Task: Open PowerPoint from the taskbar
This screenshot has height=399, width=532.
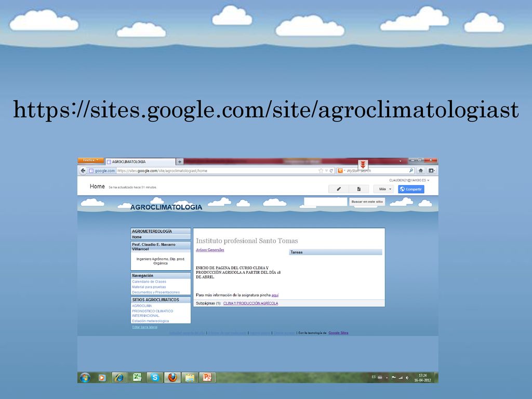Action: tap(207, 377)
